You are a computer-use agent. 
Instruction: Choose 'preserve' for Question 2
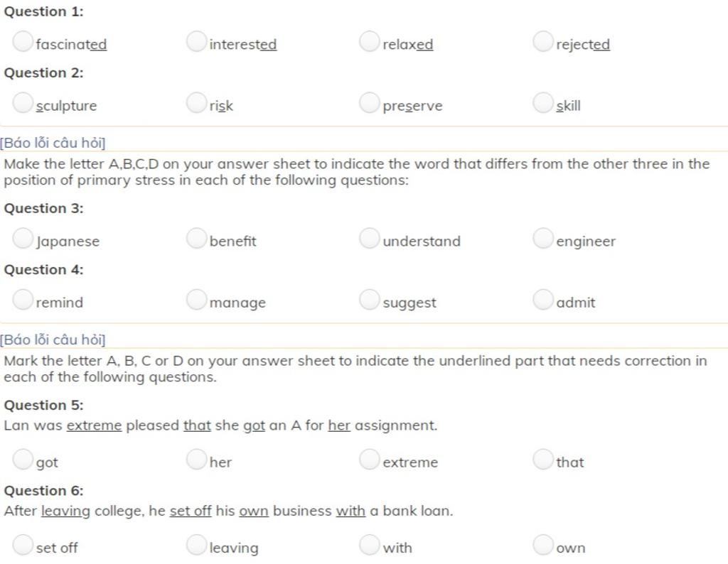[370, 102]
